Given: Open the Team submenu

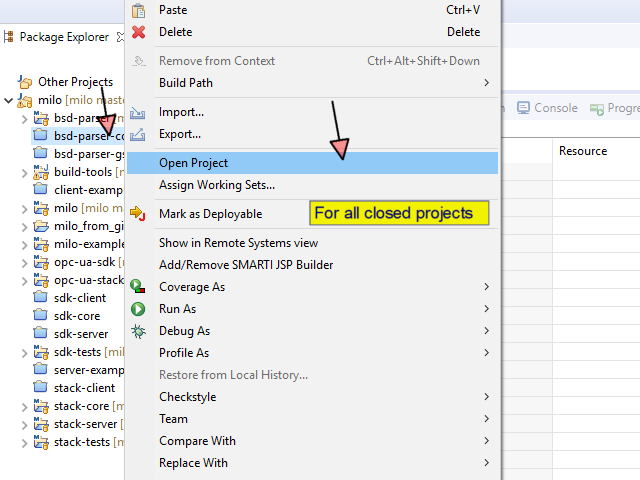Looking at the screenshot, I should (x=312, y=419).
